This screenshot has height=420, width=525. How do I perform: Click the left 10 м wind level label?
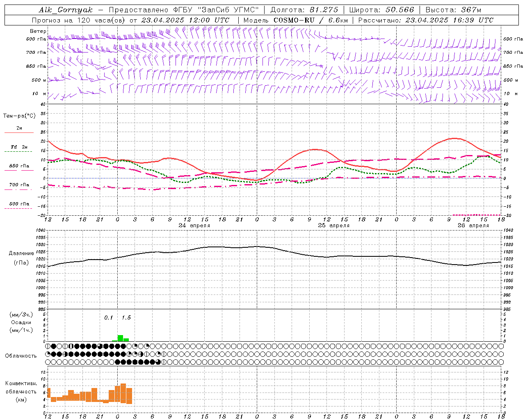coord(39,94)
